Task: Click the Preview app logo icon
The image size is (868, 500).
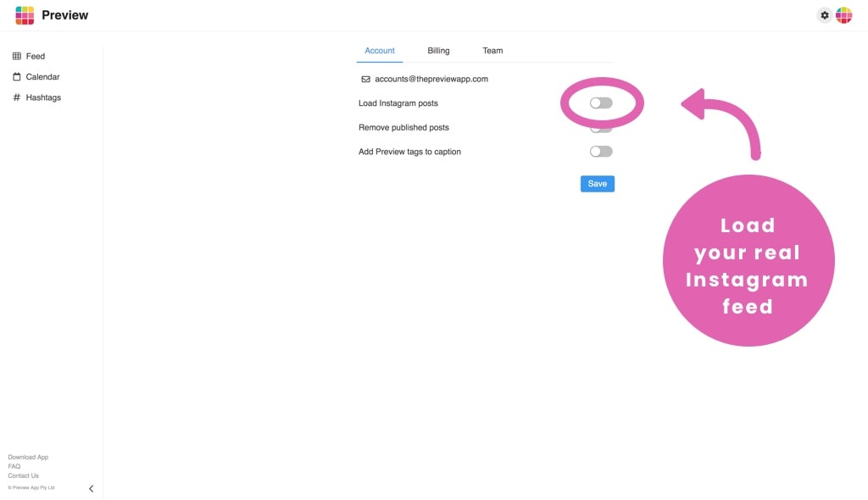Action: (25, 15)
